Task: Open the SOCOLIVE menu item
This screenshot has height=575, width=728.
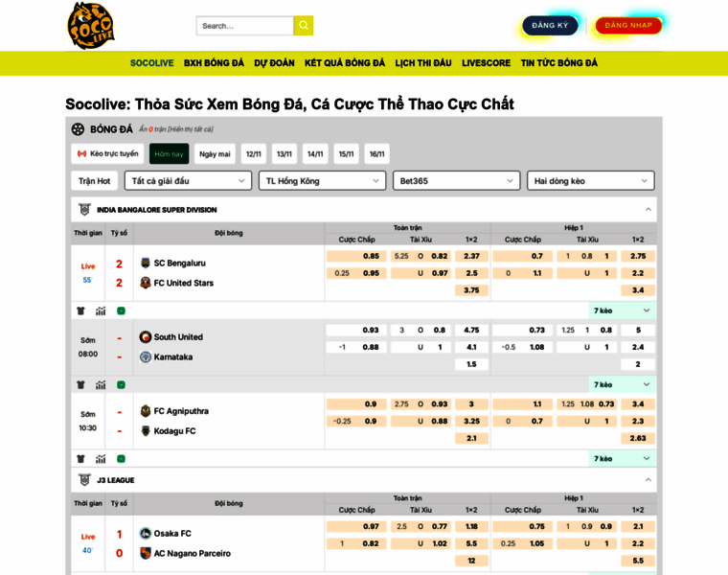Action: coord(151,63)
